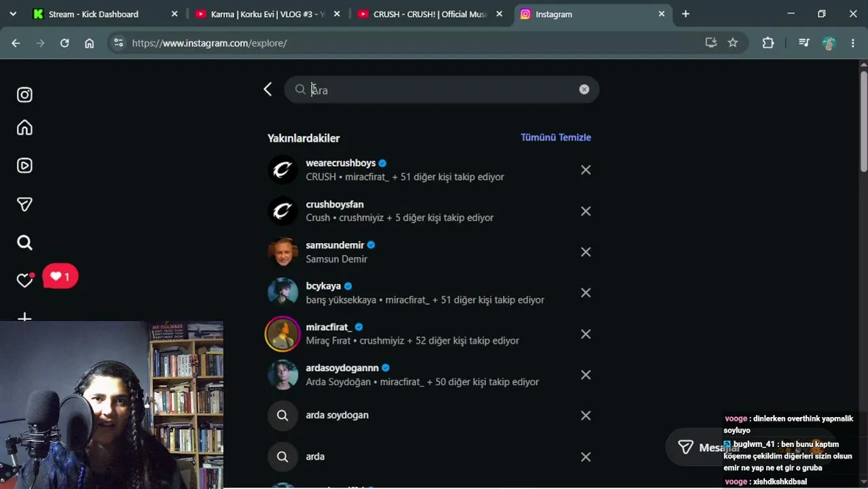The image size is (868, 489).
Task: Clear the search field with the x icon
Action: point(584,90)
